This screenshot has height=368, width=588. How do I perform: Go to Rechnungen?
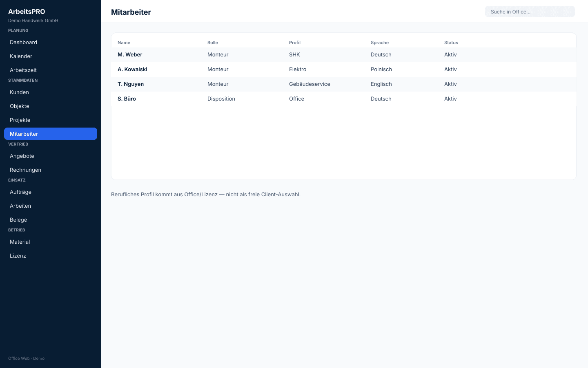[x=51, y=170]
